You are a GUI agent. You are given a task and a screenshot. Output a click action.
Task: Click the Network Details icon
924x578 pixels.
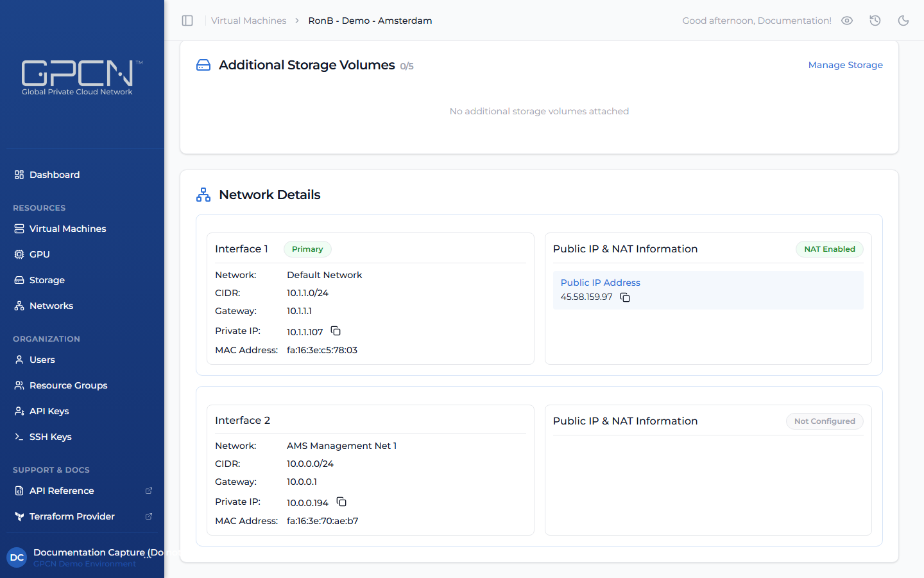pos(203,195)
